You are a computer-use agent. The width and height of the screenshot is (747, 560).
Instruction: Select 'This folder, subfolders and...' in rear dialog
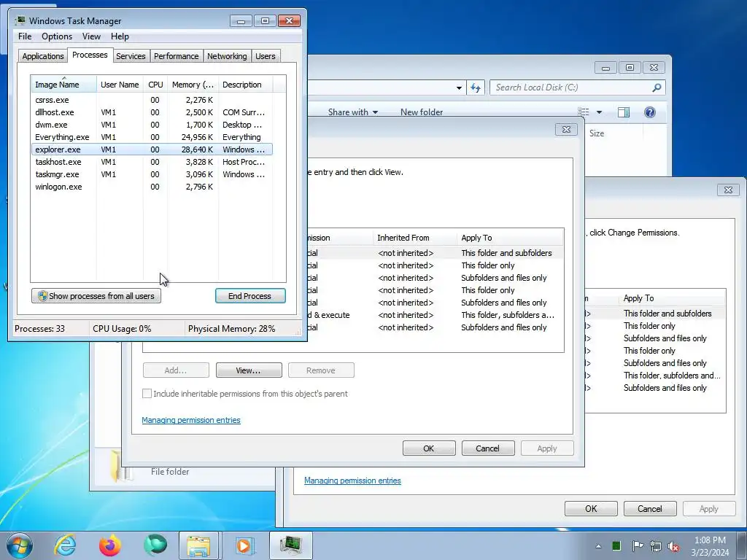pos(655,376)
